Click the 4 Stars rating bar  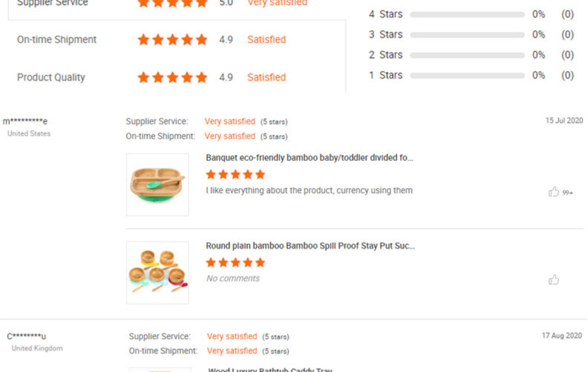[x=467, y=15]
